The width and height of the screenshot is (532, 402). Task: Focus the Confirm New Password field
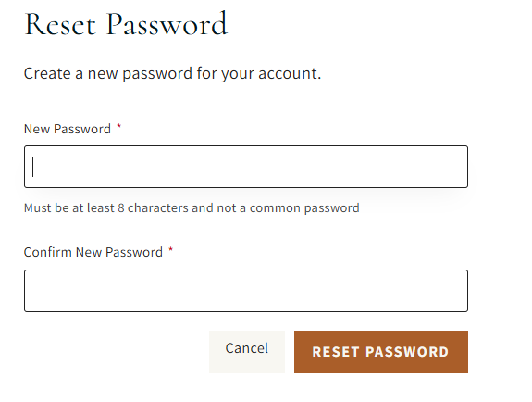(246, 291)
